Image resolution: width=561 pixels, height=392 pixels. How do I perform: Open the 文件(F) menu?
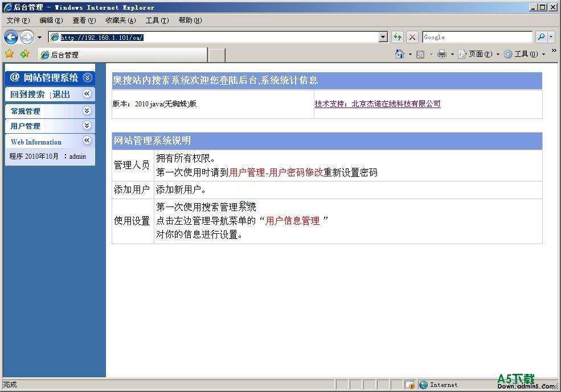click(18, 20)
